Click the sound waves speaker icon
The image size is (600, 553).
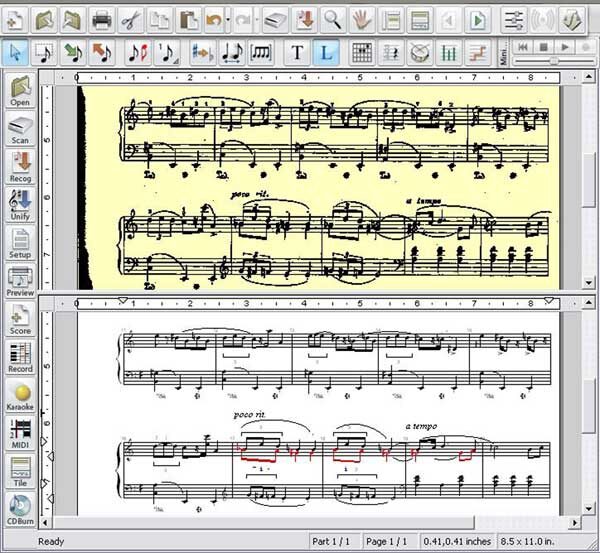[x=543, y=20]
